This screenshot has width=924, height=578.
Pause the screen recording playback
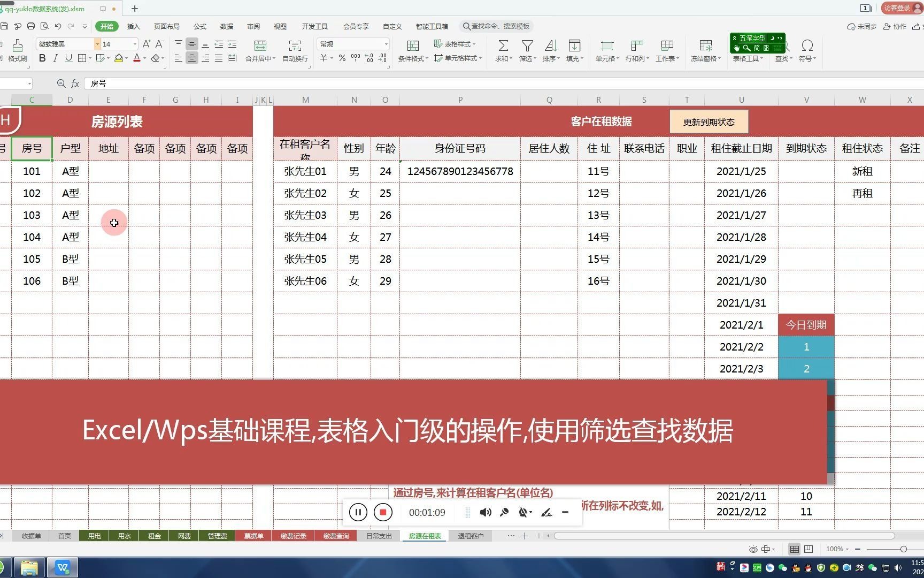click(x=358, y=512)
